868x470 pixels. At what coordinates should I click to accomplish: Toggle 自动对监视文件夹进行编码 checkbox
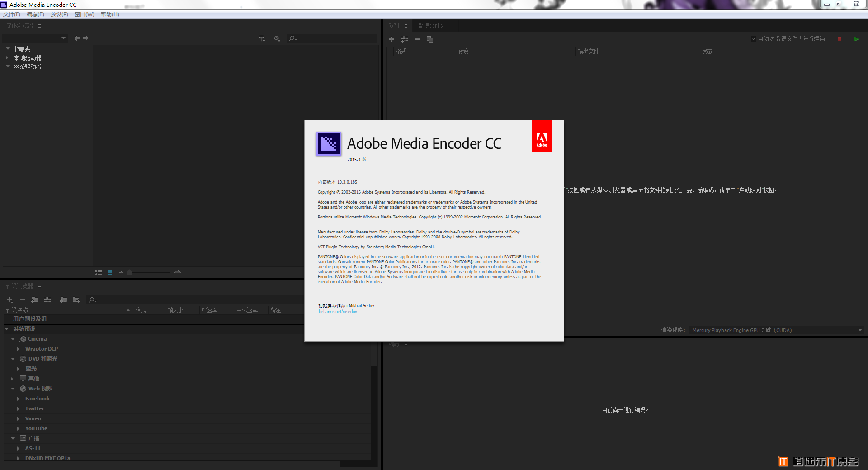[753, 39]
